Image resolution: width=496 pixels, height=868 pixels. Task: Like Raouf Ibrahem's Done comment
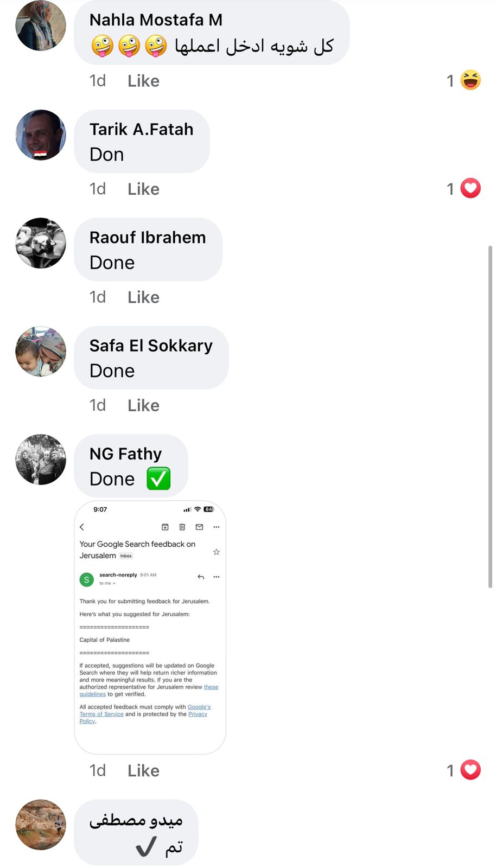point(143,297)
